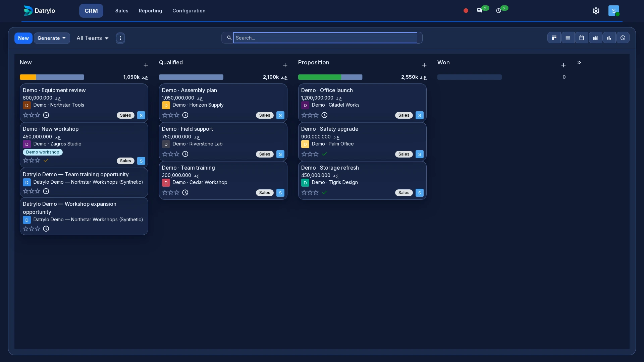Click the red recording indicator dot
This screenshot has height=362, width=644.
466,11
